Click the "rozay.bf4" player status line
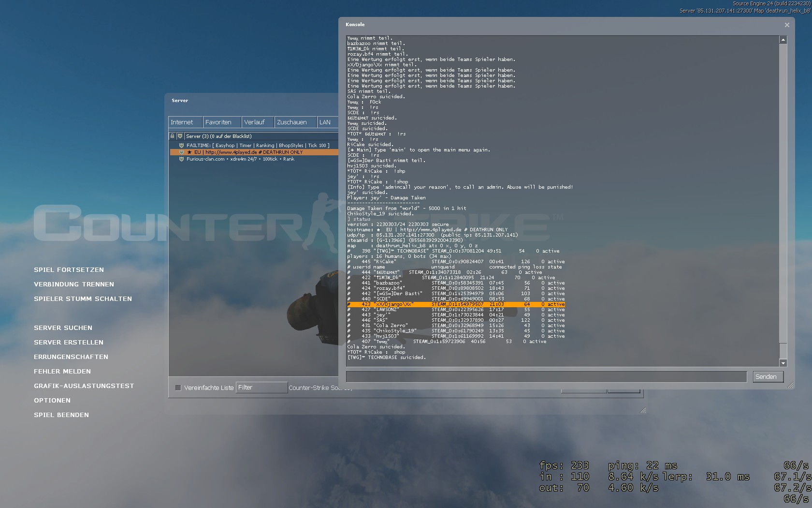The height and width of the screenshot is (508, 812). [x=456, y=288]
